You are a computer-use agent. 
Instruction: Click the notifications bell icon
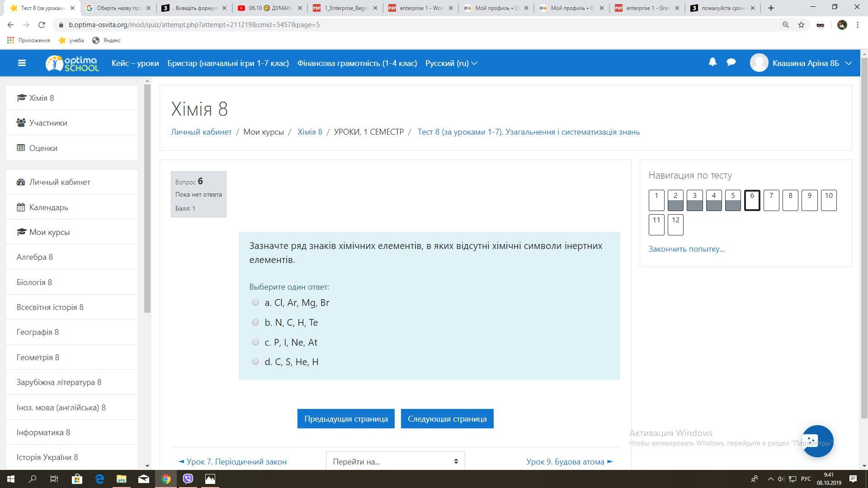(x=712, y=62)
